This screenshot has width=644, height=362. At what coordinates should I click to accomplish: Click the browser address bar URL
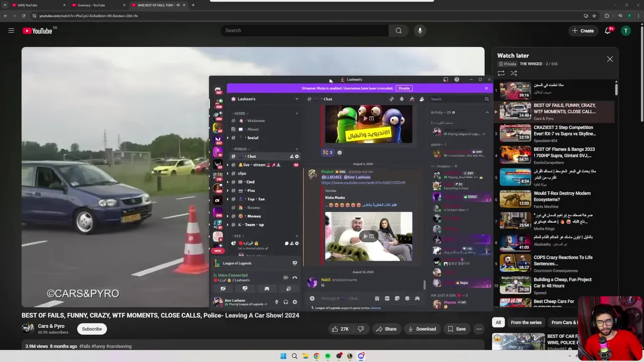(x=89, y=16)
